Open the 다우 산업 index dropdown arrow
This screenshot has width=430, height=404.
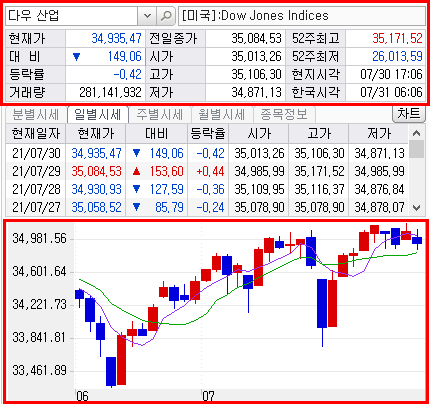tap(147, 16)
